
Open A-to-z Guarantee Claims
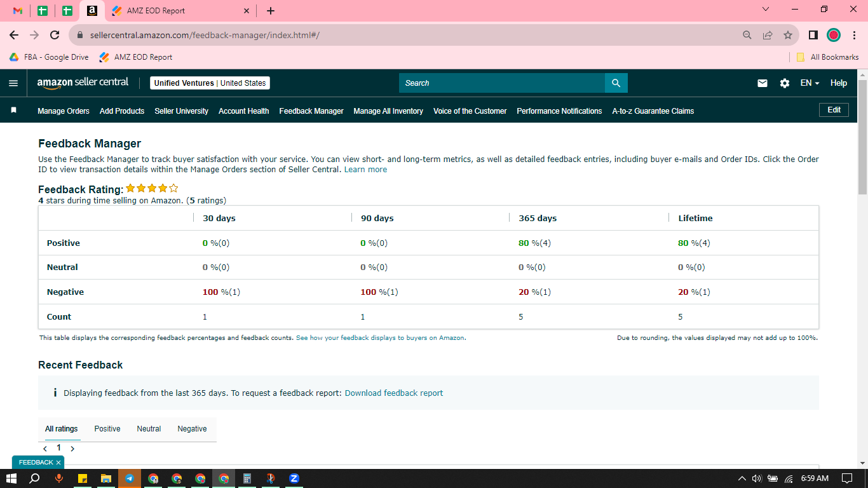[653, 111]
